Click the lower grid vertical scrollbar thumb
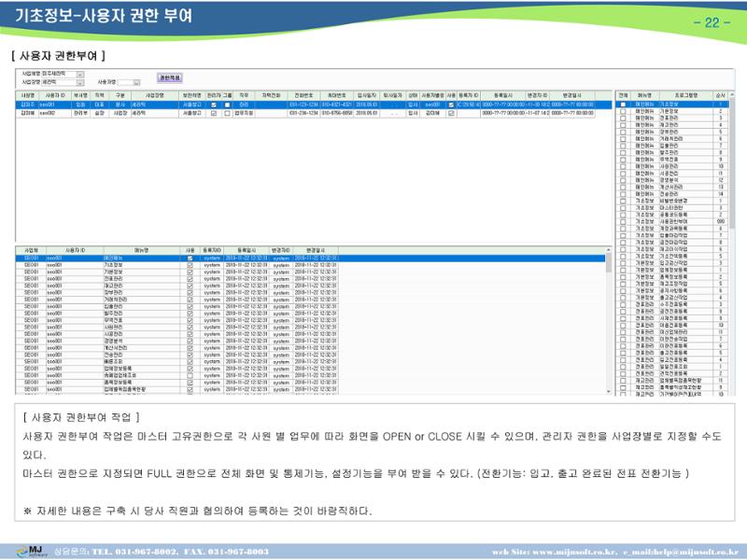 coord(609,263)
